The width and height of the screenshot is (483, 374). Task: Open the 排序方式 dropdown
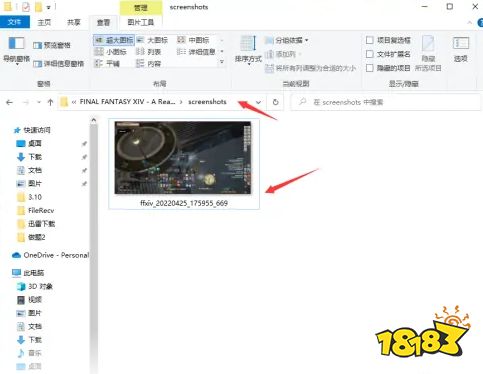click(248, 50)
